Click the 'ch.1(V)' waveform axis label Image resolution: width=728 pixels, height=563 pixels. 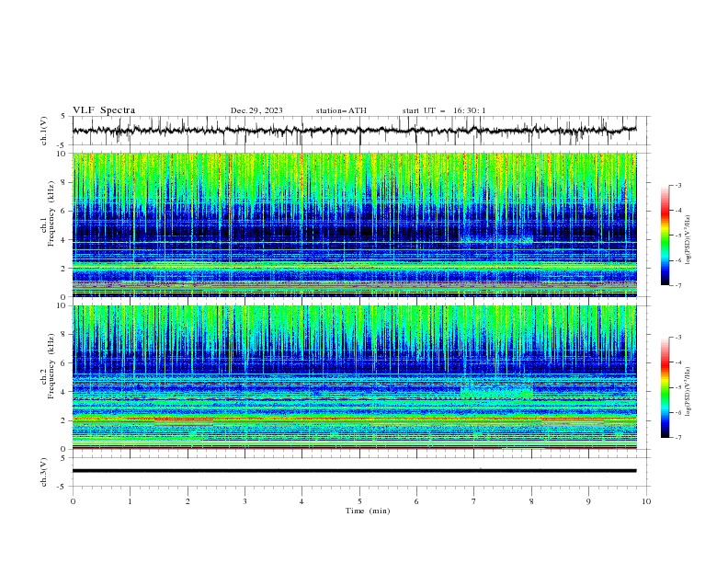pyautogui.click(x=44, y=131)
